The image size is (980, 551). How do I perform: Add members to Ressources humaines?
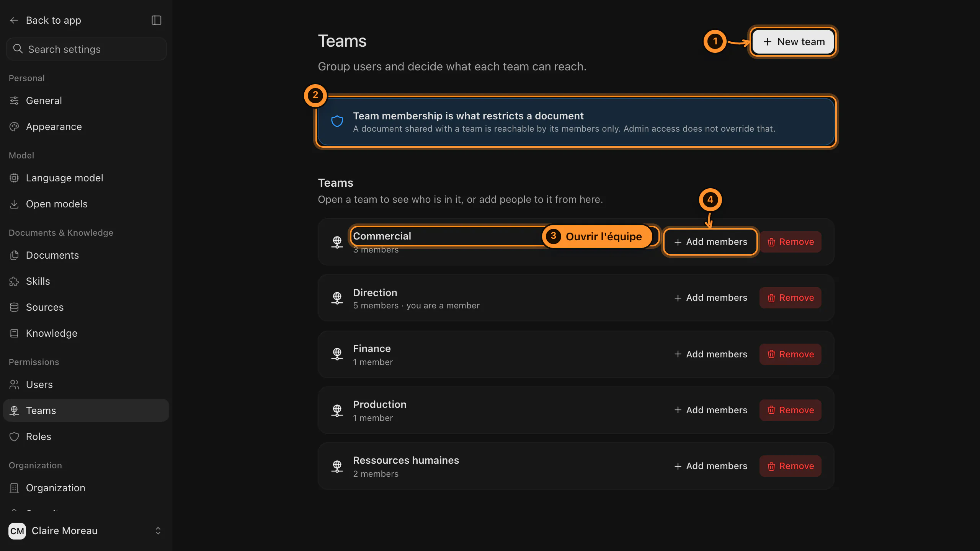[710, 466]
